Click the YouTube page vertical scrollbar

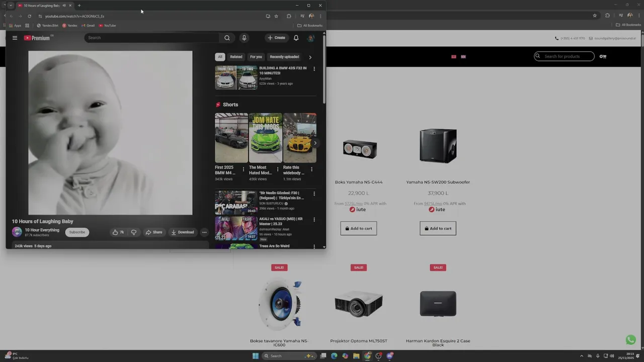coord(324,70)
